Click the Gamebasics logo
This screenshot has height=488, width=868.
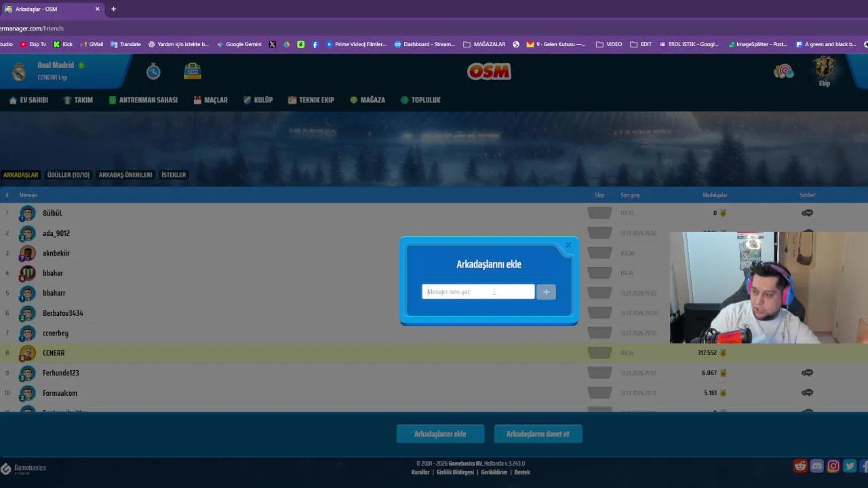24,468
